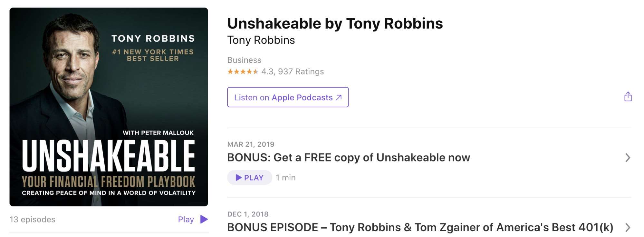This screenshot has width=644, height=237.
Task: Click the Apple Podcasts listen badge
Action: [x=288, y=97]
